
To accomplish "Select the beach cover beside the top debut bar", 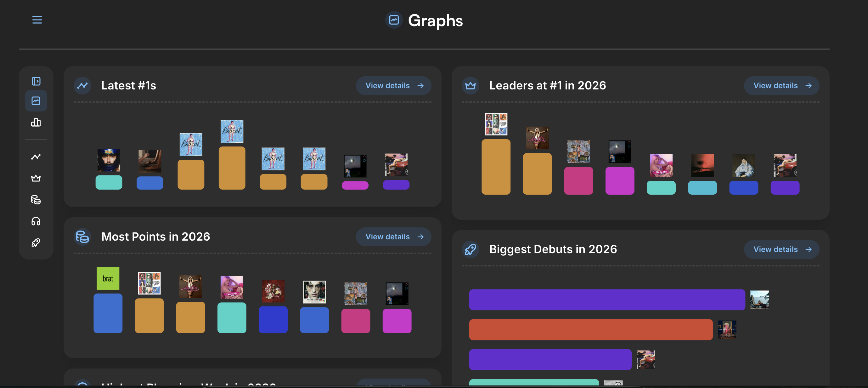I will [x=759, y=300].
